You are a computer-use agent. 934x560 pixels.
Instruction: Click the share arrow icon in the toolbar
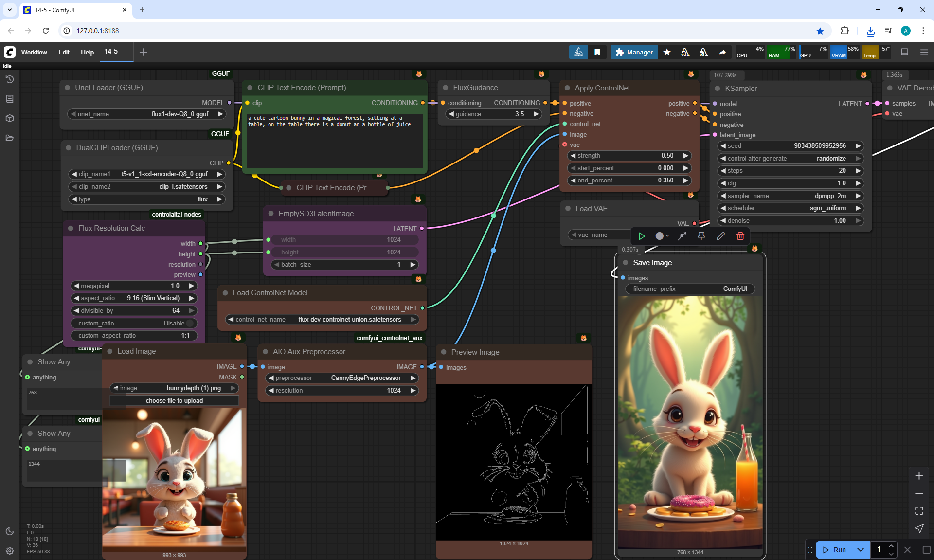[x=722, y=52]
